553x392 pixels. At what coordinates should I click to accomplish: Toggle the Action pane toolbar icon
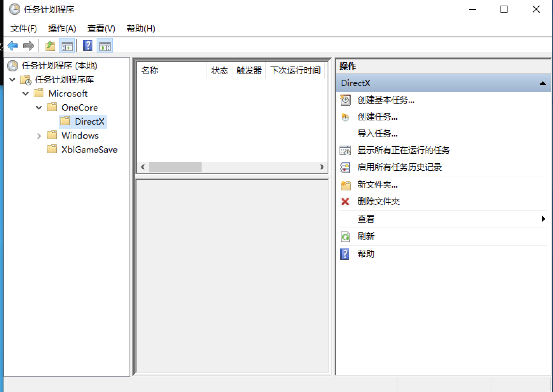pos(105,46)
